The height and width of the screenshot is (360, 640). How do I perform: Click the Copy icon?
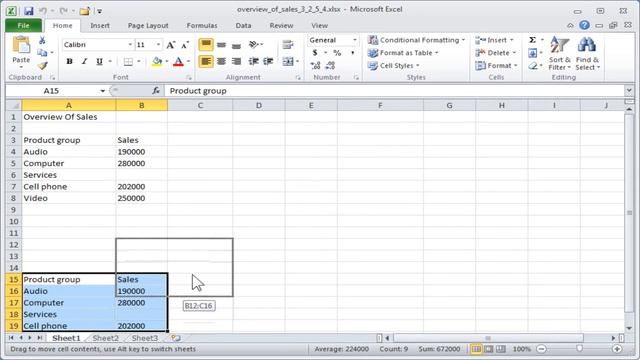point(42,53)
